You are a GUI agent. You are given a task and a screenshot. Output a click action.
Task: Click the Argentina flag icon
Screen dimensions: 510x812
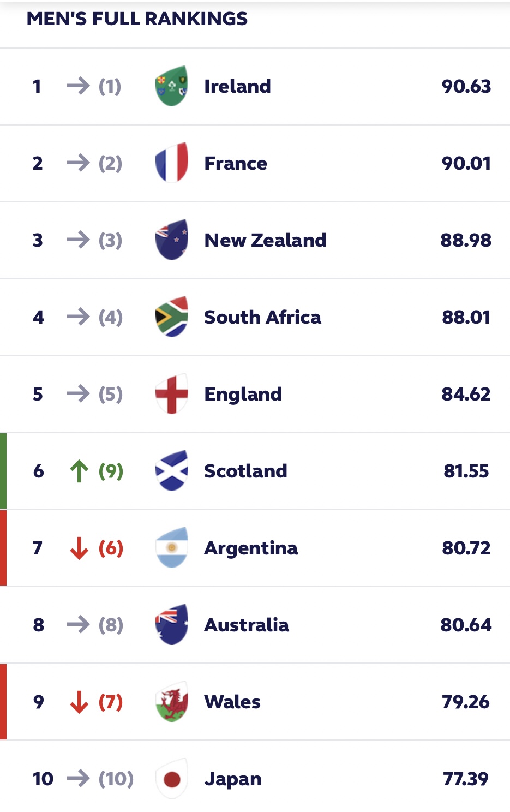coord(171,548)
